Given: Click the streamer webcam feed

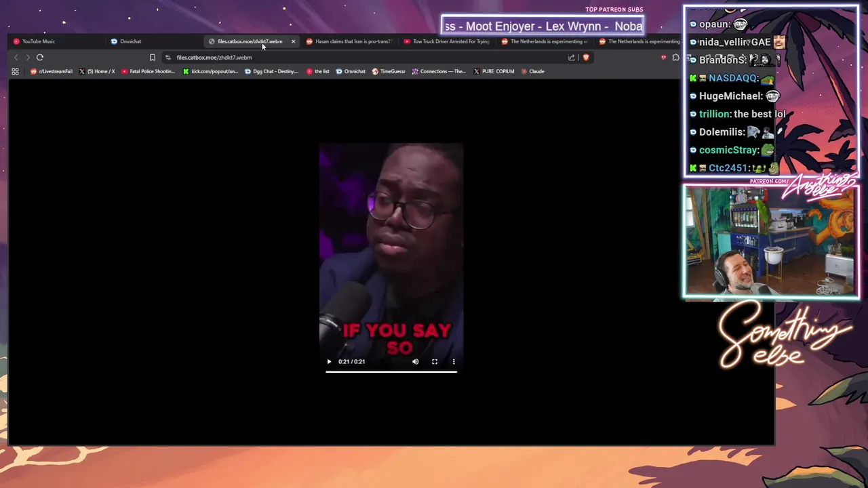Looking at the screenshot, I should click(772, 241).
